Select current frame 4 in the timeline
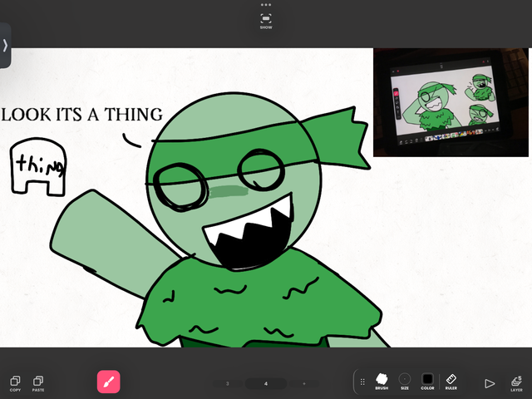Viewport: 532px width, 399px height. coord(266,383)
